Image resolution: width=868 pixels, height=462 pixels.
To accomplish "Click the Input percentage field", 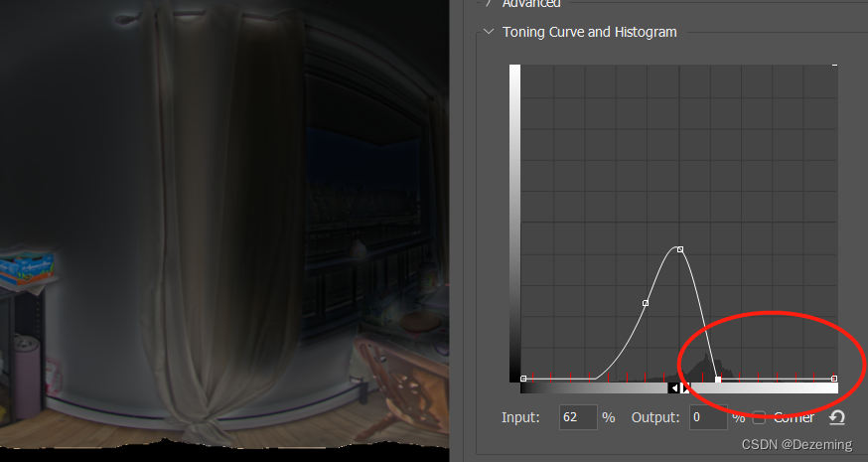I will [x=578, y=417].
